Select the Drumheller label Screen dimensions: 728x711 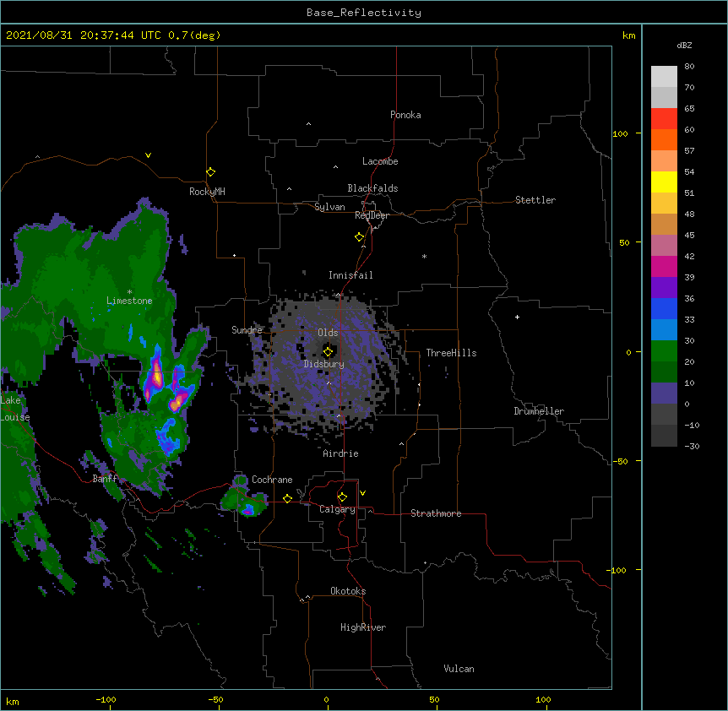click(x=539, y=411)
